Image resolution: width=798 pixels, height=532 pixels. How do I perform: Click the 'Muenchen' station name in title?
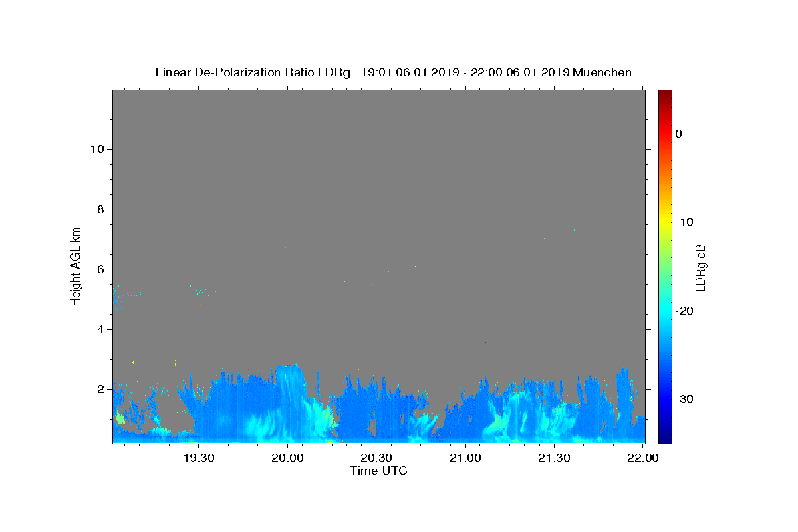[x=602, y=72]
